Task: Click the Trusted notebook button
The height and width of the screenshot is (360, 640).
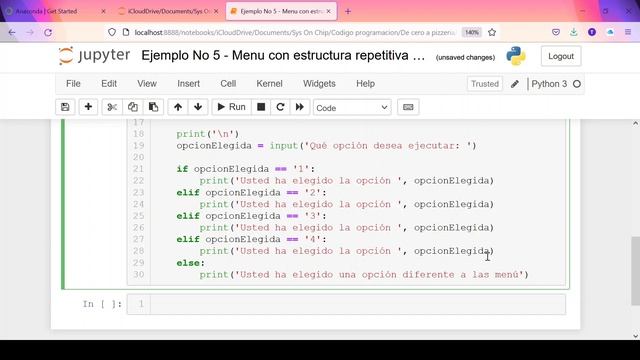Action: pos(485,84)
